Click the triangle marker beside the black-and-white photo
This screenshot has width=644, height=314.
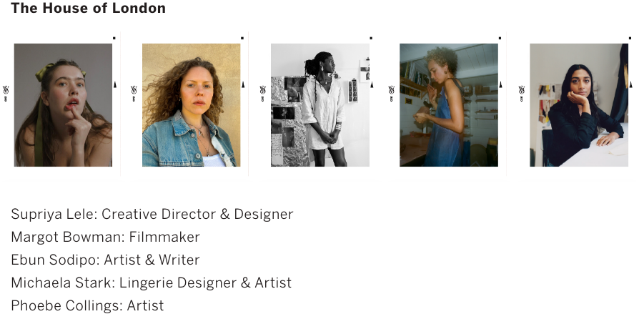point(372,84)
